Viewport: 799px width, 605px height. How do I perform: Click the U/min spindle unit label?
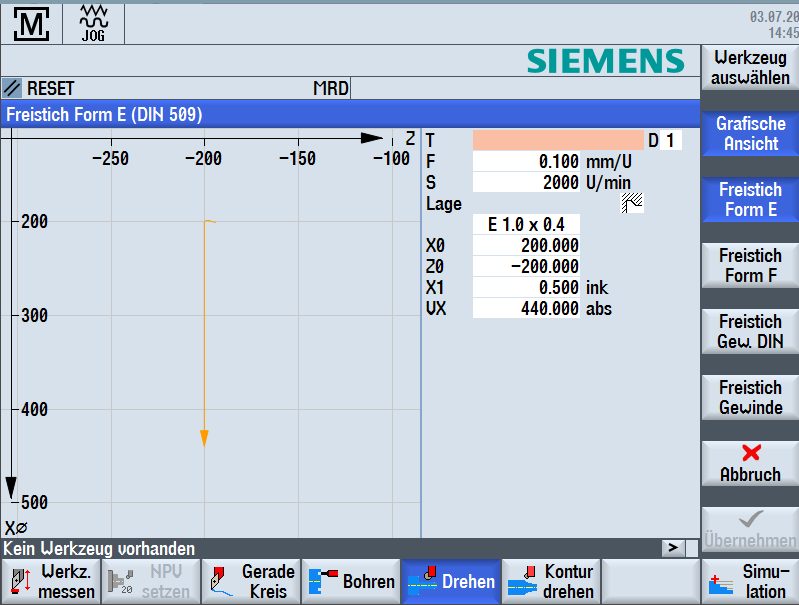pyautogui.click(x=608, y=182)
